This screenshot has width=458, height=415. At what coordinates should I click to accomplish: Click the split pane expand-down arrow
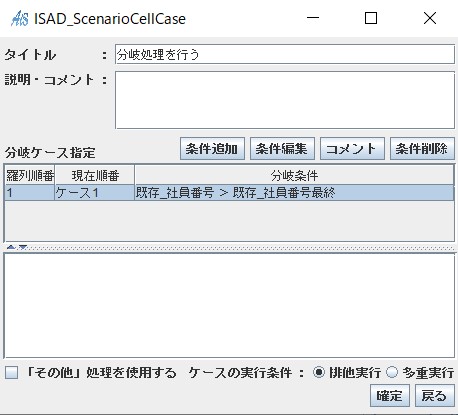tap(23, 247)
